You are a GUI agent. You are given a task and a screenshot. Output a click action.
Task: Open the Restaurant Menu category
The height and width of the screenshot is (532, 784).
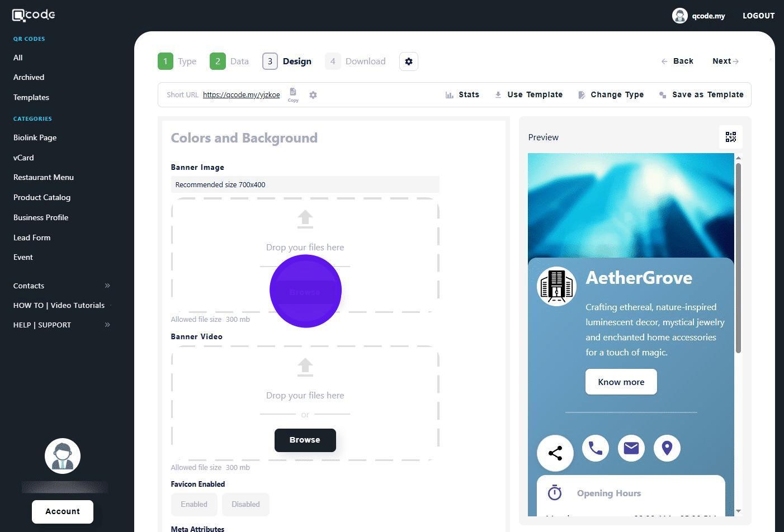44,177
